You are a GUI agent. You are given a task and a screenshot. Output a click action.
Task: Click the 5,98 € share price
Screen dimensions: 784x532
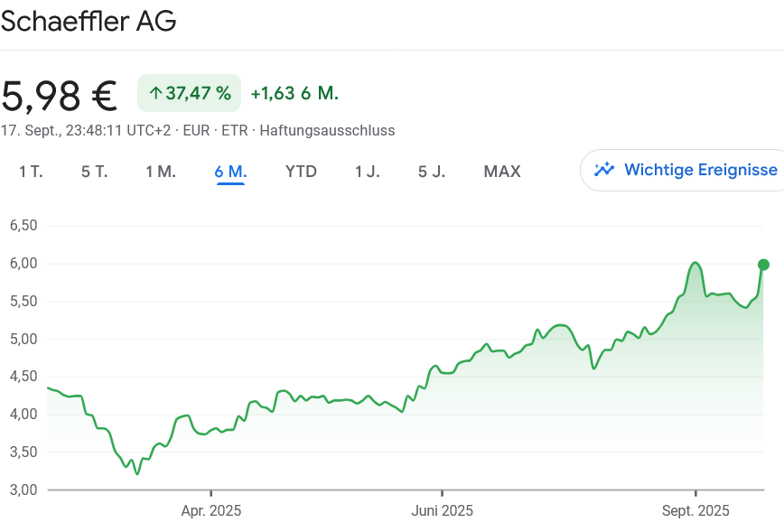[60, 94]
